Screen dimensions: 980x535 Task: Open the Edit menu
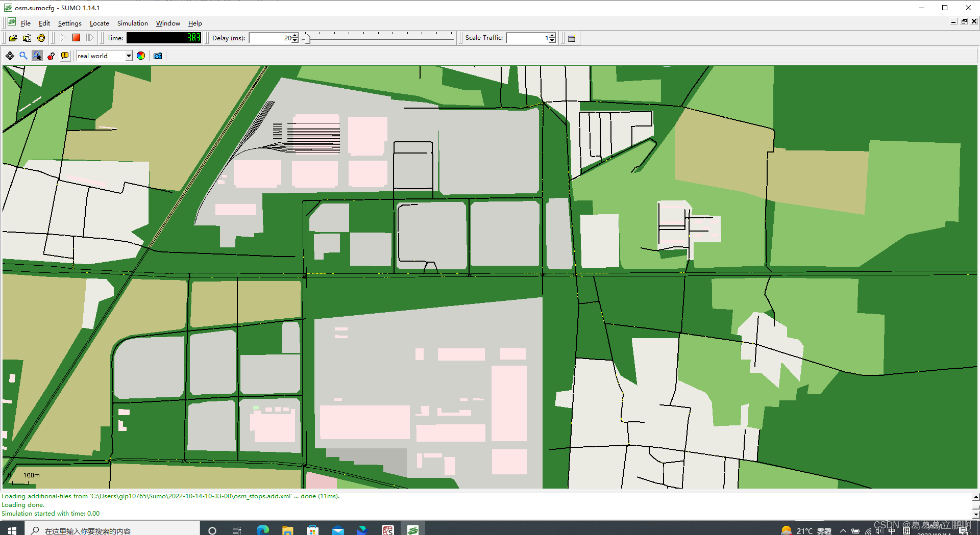pyautogui.click(x=44, y=23)
